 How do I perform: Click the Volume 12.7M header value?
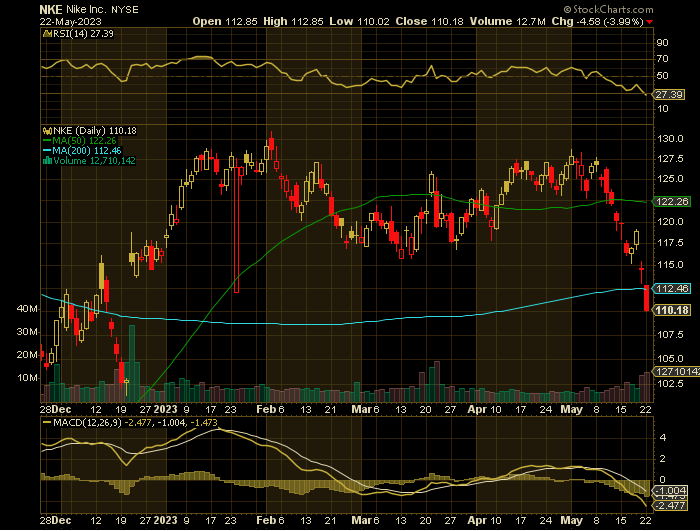point(508,21)
